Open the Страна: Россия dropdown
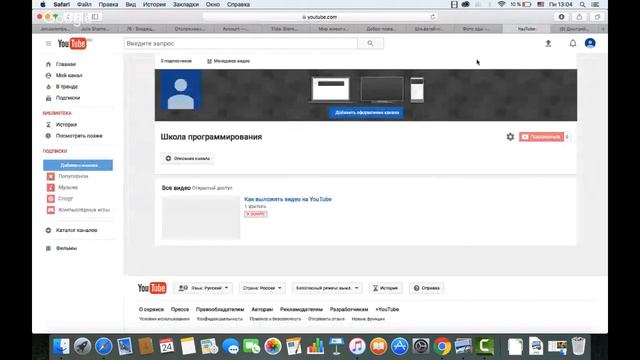Viewport: 640px width, 360px height. coord(262,288)
